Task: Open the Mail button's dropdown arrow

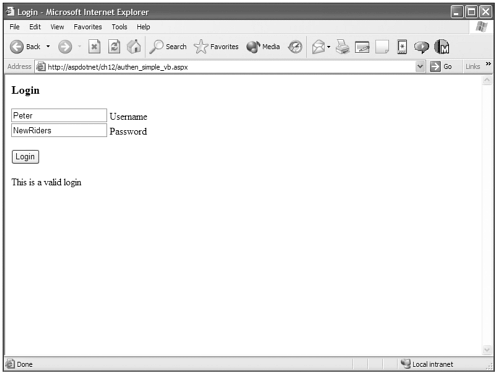Action: [329, 47]
